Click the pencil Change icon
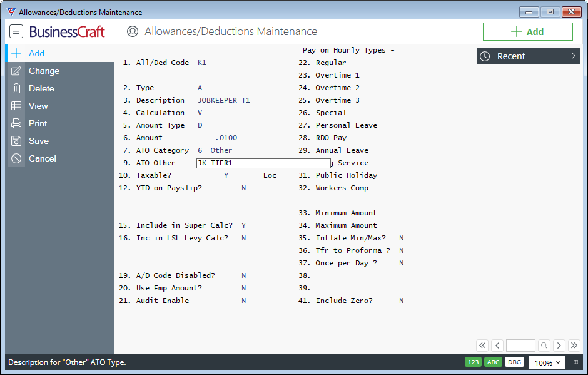Image resolution: width=588 pixels, height=375 pixels. pyautogui.click(x=16, y=71)
